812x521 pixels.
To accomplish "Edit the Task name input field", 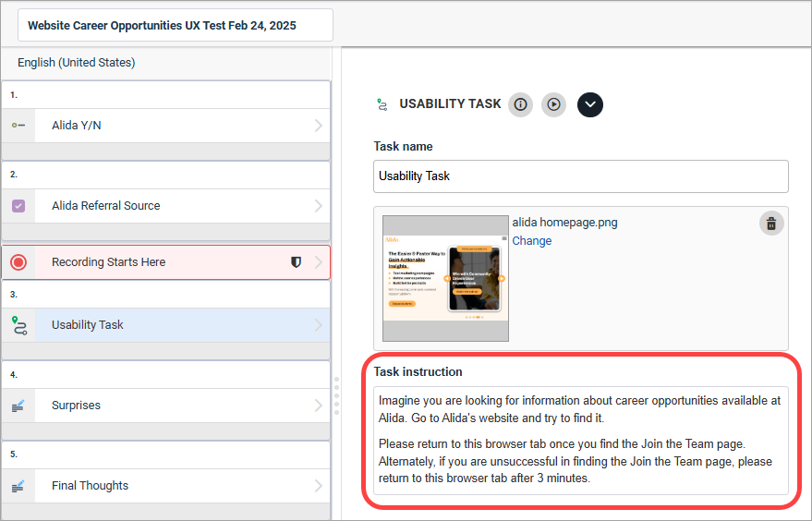I will pos(580,176).
